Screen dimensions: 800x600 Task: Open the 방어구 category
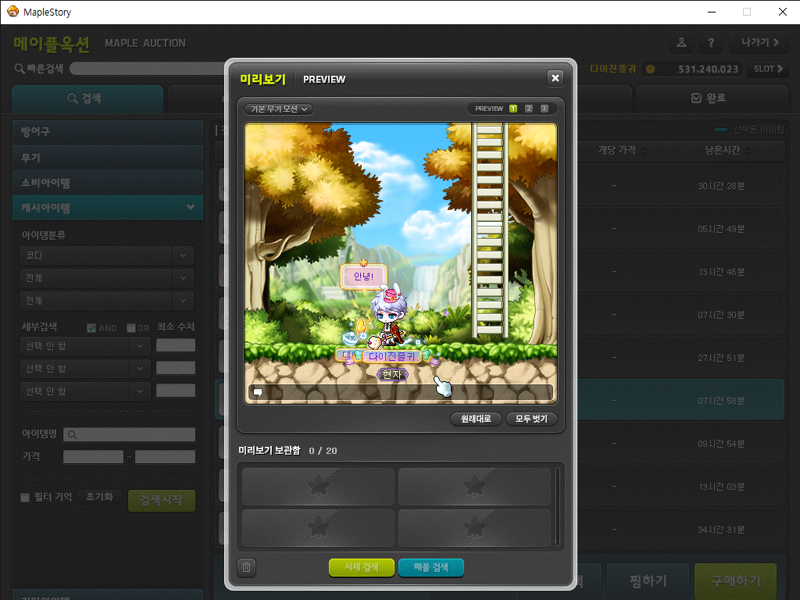pos(108,132)
